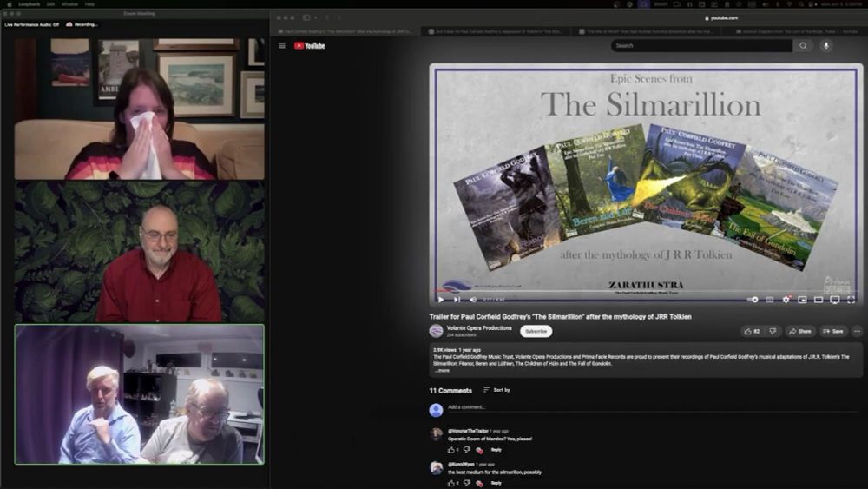Image resolution: width=868 pixels, height=489 pixels.
Task: Dislike the 'Operatic Doom of Mandos' comment
Action: tap(467, 450)
